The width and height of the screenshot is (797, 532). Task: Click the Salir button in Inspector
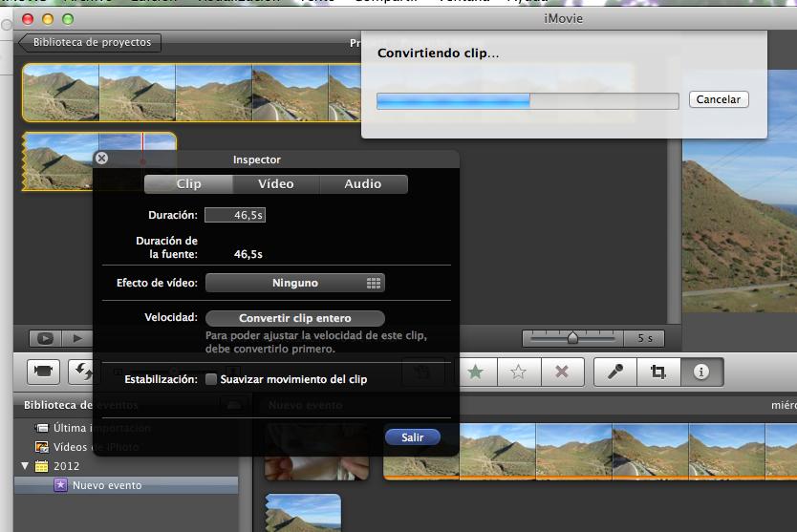(412, 436)
